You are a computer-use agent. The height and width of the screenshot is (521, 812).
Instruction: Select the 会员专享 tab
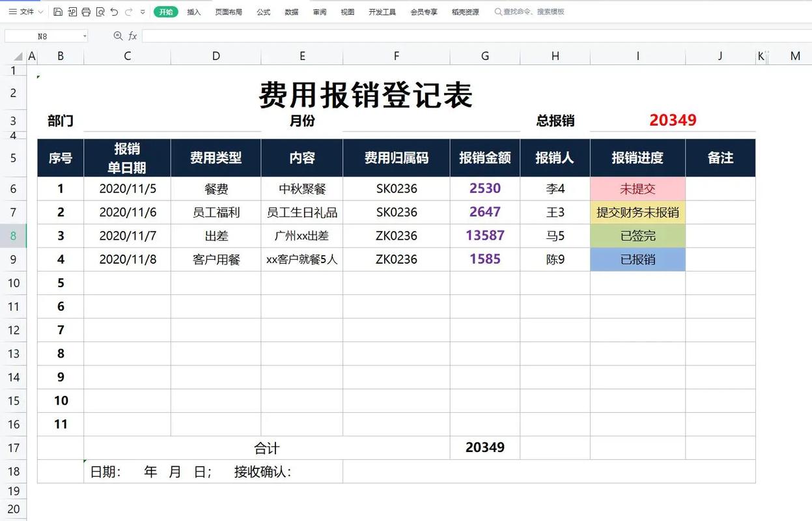coord(424,12)
